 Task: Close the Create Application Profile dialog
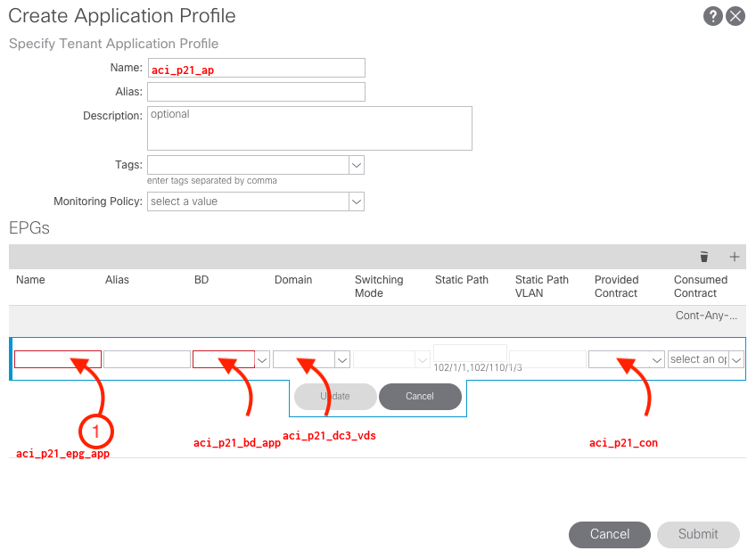(735, 16)
